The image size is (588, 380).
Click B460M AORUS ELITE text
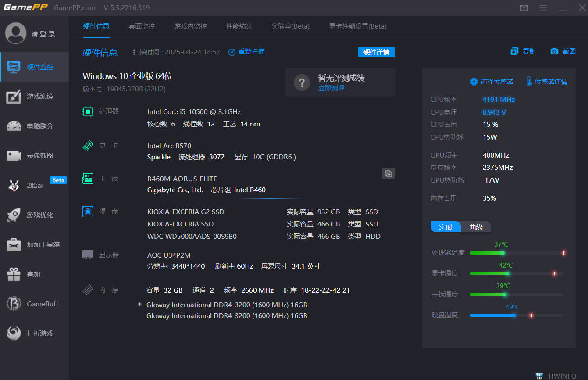(x=182, y=179)
